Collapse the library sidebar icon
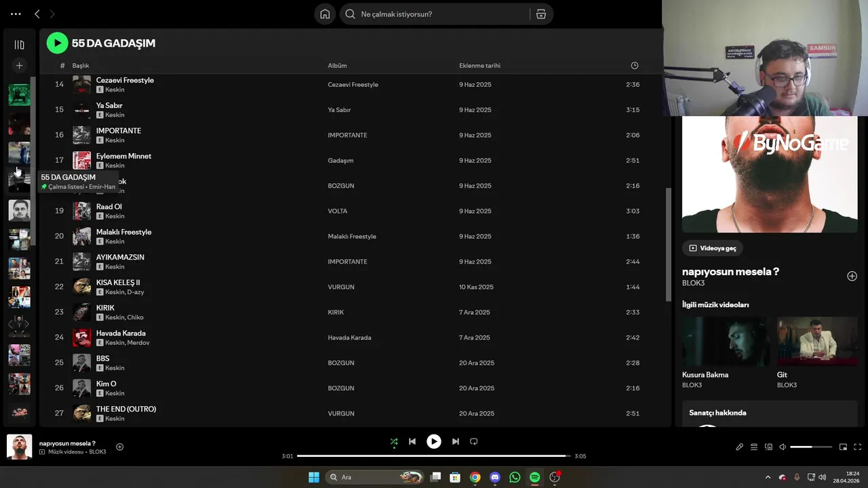868x488 pixels. pos(19,45)
